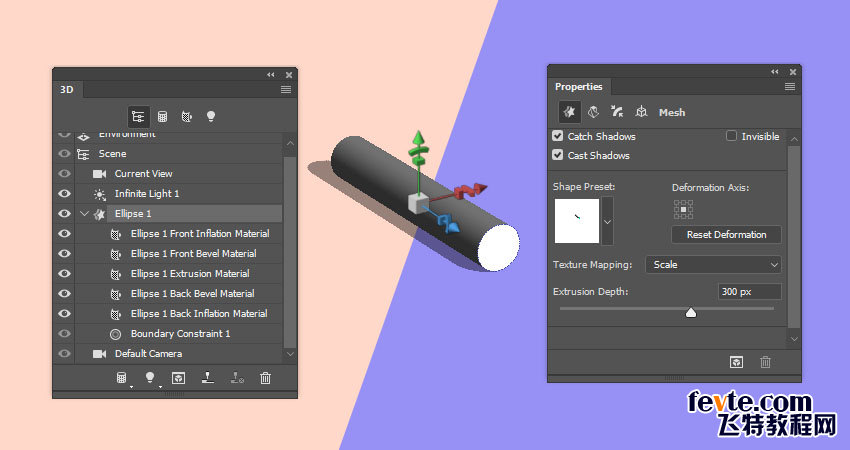Toggle Ellipse 1 mesh visibility eye
This screenshot has width=850, height=450.
tap(64, 214)
